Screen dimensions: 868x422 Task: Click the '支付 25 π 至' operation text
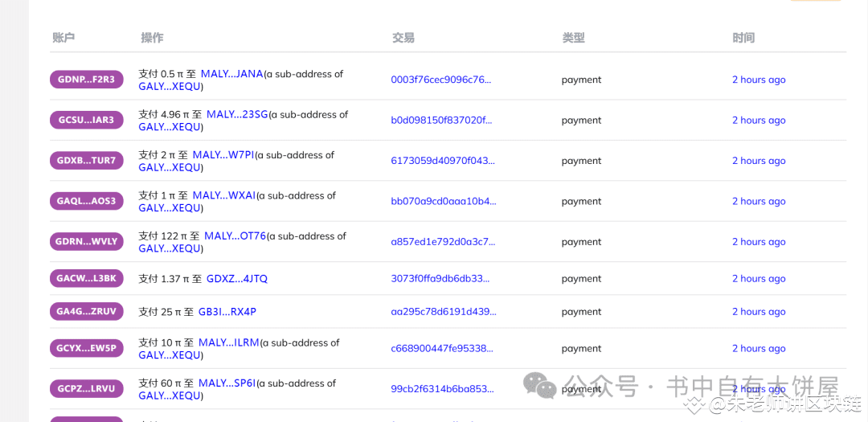click(166, 312)
